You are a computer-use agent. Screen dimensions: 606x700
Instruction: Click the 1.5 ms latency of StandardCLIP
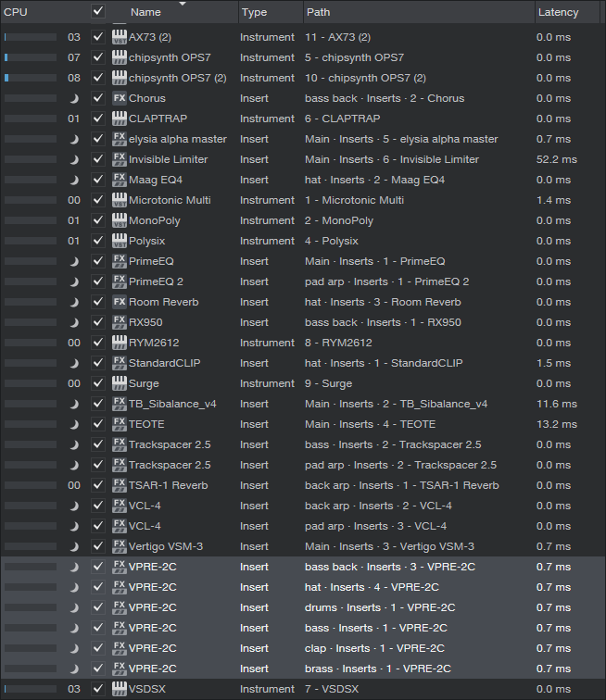point(553,363)
